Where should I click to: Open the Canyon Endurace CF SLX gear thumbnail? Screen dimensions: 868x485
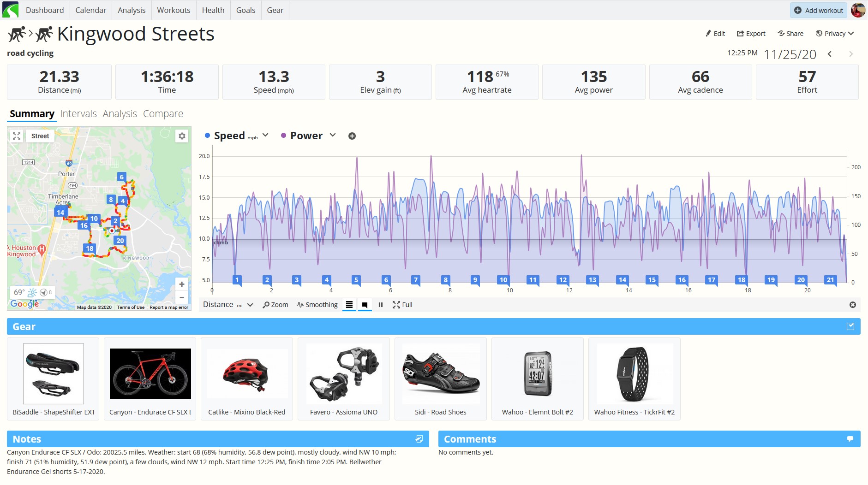click(x=150, y=374)
